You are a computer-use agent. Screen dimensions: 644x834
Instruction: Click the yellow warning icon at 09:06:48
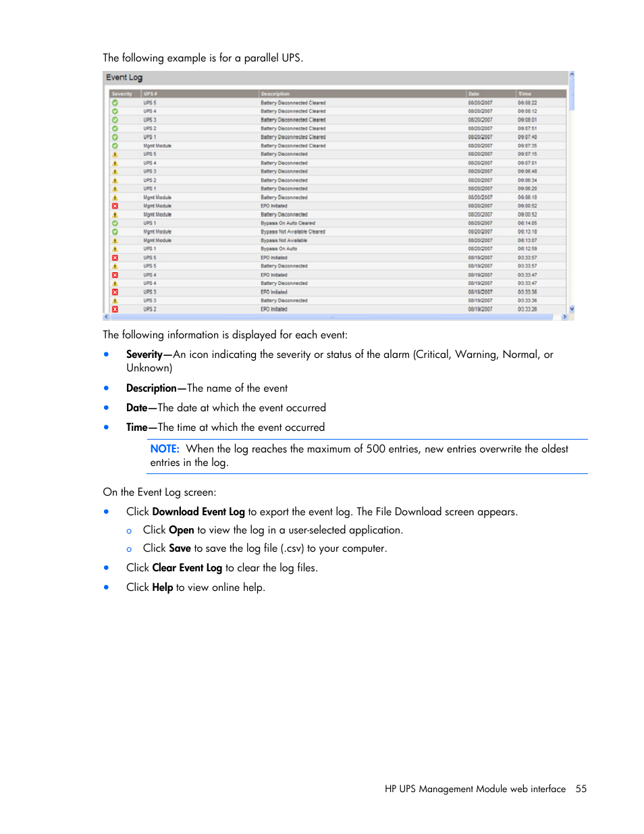click(x=115, y=172)
